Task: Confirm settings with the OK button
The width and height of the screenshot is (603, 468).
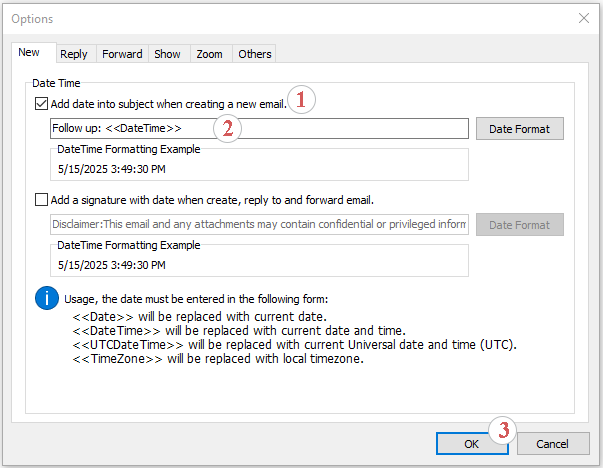Action: (x=471, y=443)
